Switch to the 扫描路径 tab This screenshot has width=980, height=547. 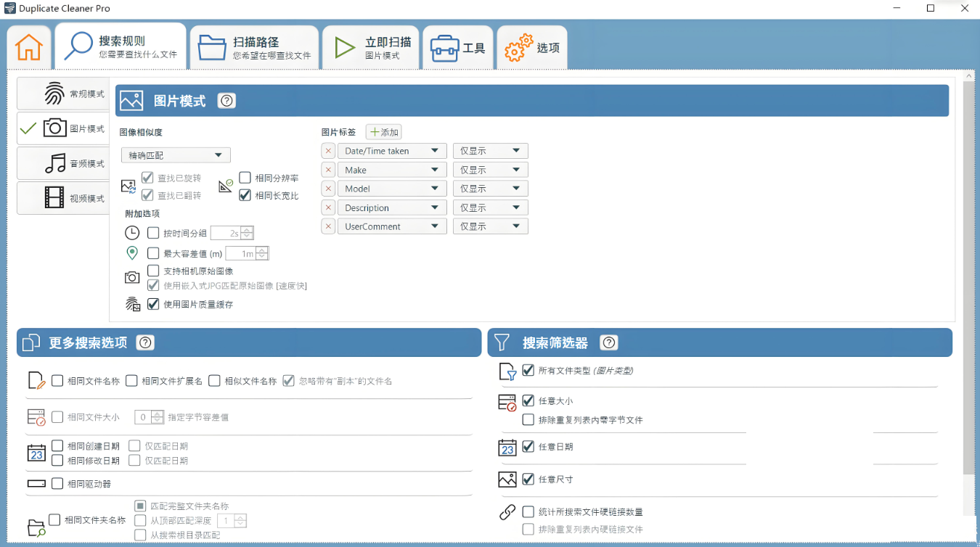point(254,48)
